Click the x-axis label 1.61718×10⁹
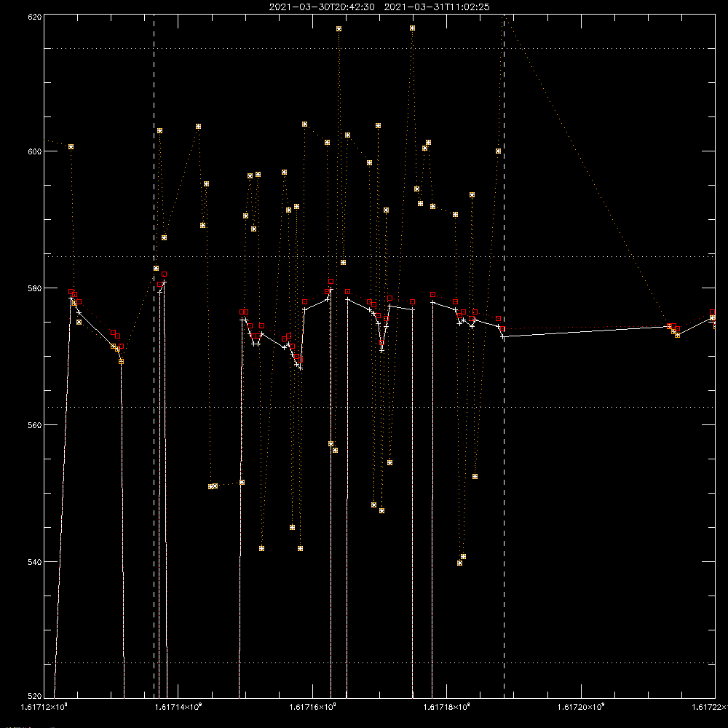The image size is (728, 728). tap(447, 707)
